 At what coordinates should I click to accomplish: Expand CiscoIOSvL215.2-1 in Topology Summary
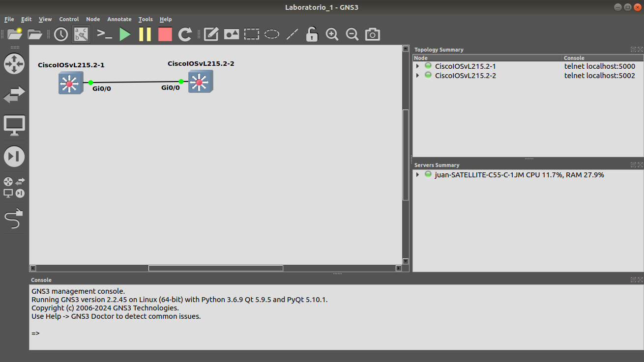(x=417, y=66)
